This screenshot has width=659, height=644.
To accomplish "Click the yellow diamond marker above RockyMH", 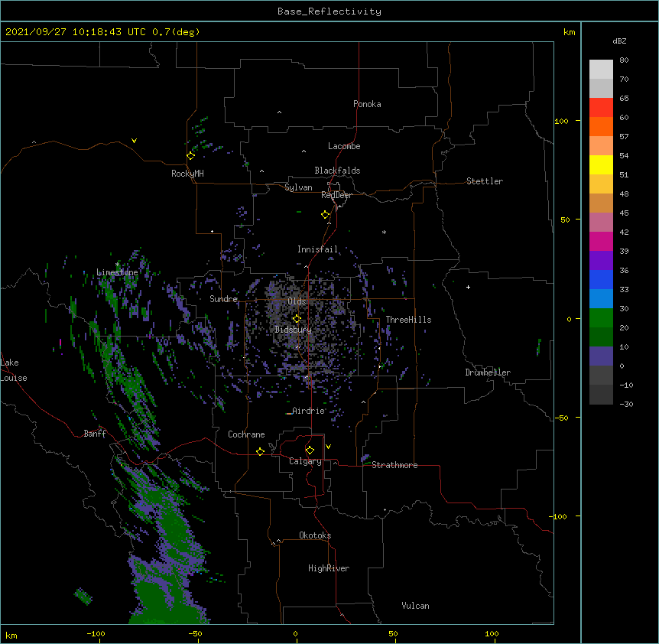I will coord(190,156).
